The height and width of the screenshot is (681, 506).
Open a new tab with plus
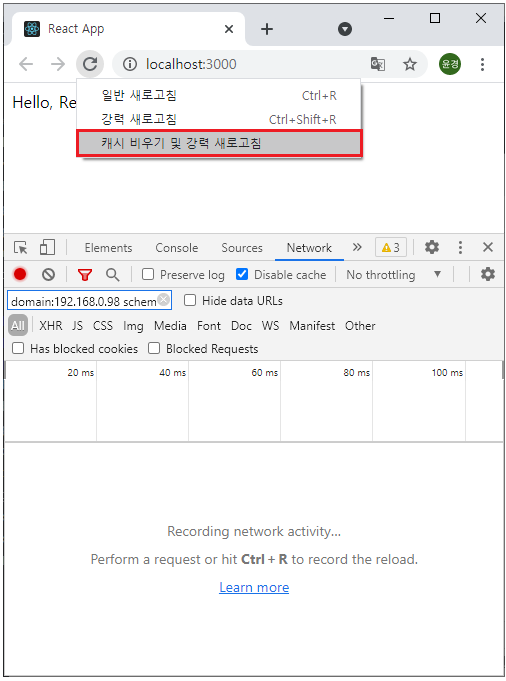267,29
